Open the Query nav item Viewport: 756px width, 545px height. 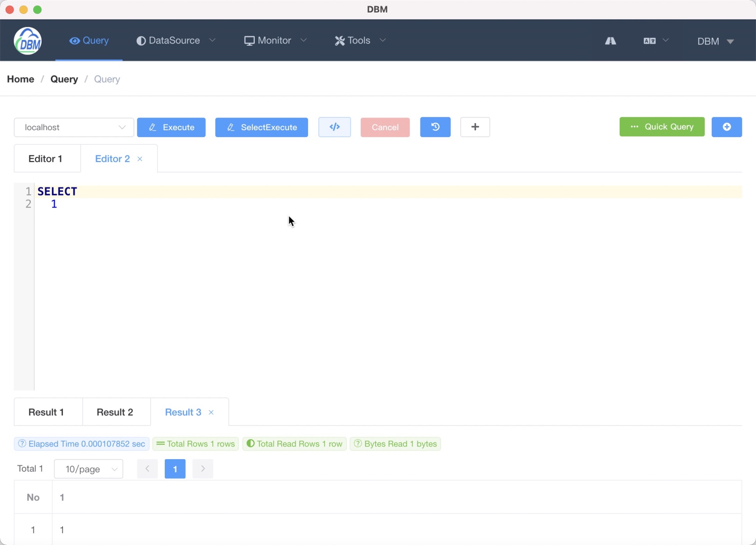click(89, 41)
